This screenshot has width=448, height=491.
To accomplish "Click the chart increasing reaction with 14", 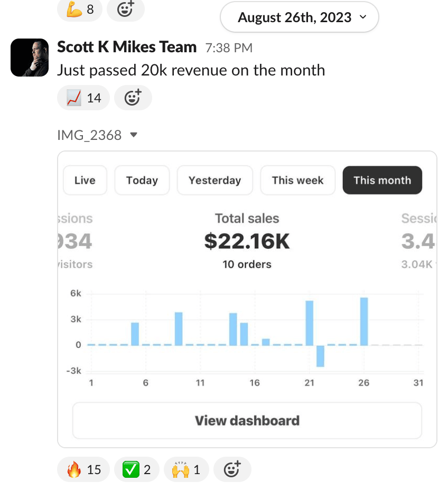I will 83,98.
